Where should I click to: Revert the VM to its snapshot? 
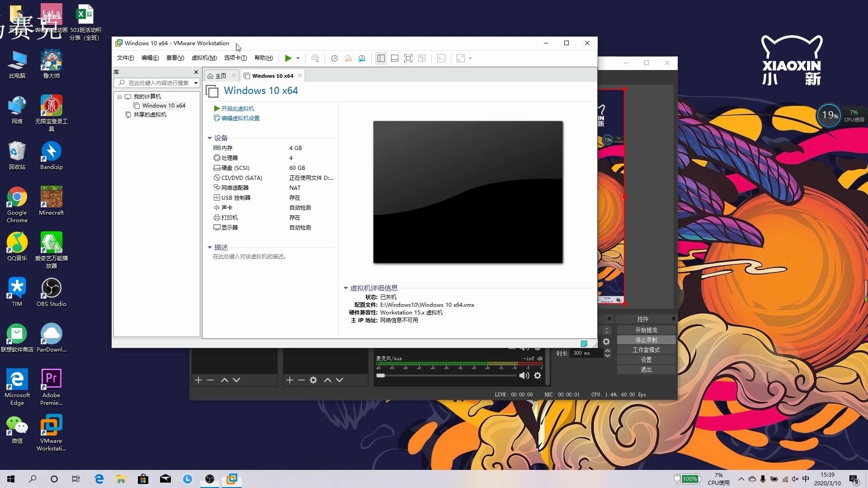[348, 58]
